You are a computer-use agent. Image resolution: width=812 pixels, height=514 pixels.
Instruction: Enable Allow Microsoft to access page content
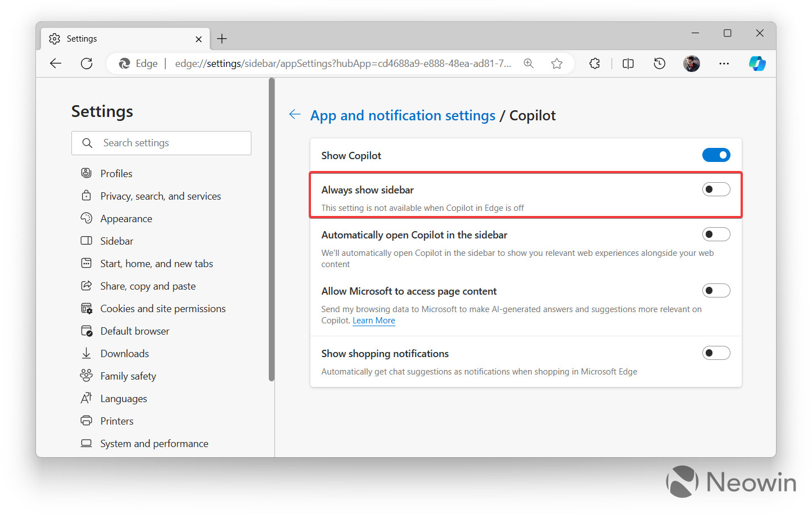click(716, 291)
